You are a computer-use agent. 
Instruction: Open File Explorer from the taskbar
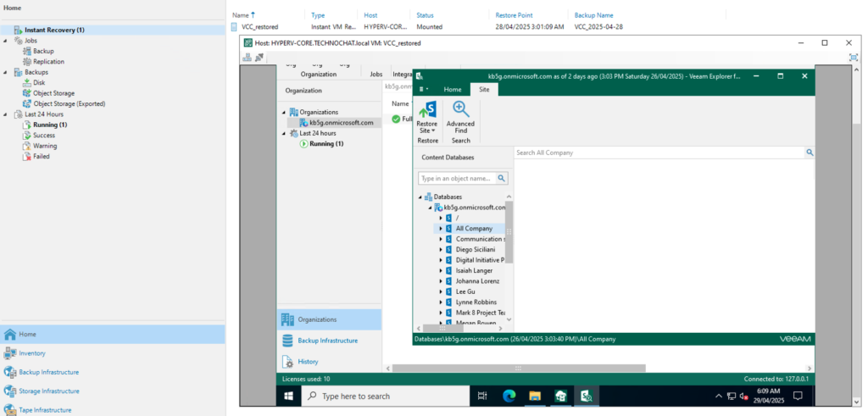pyautogui.click(x=535, y=396)
